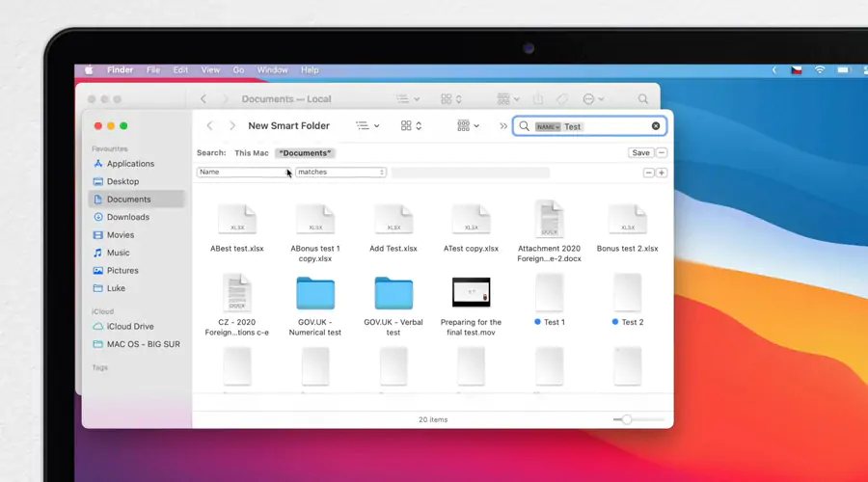Select ABonus test 1 copy.xlsx file
The width and height of the screenshot is (868, 482).
315,219
